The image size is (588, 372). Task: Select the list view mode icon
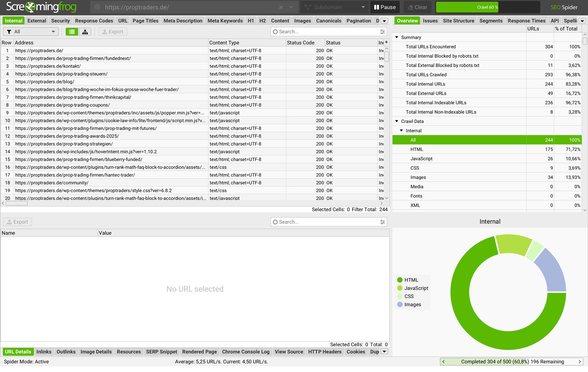pyautogui.click(x=72, y=32)
